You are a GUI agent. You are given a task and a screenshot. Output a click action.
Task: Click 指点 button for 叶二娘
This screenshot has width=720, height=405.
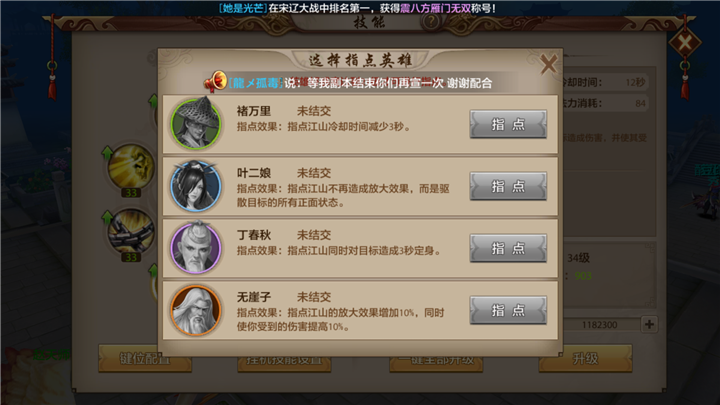(508, 186)
